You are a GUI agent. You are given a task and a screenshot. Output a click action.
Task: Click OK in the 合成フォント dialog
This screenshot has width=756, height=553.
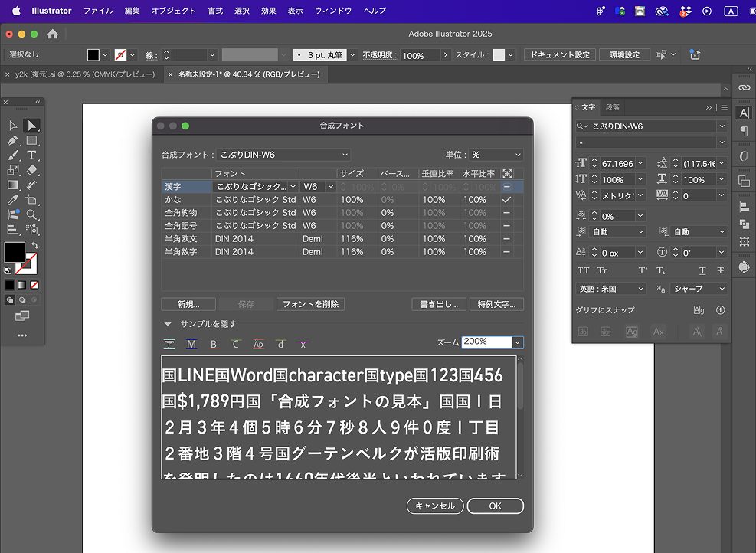coord(495,506)
